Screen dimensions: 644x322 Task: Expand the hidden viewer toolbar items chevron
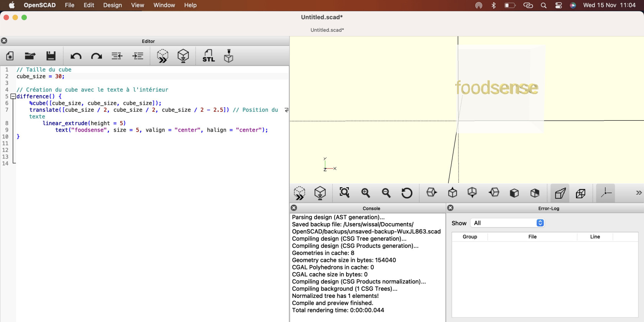(639, 193)
